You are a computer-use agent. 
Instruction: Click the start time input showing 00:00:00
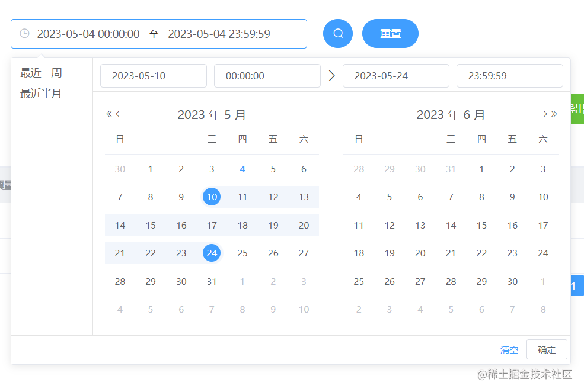coord(267,76)
